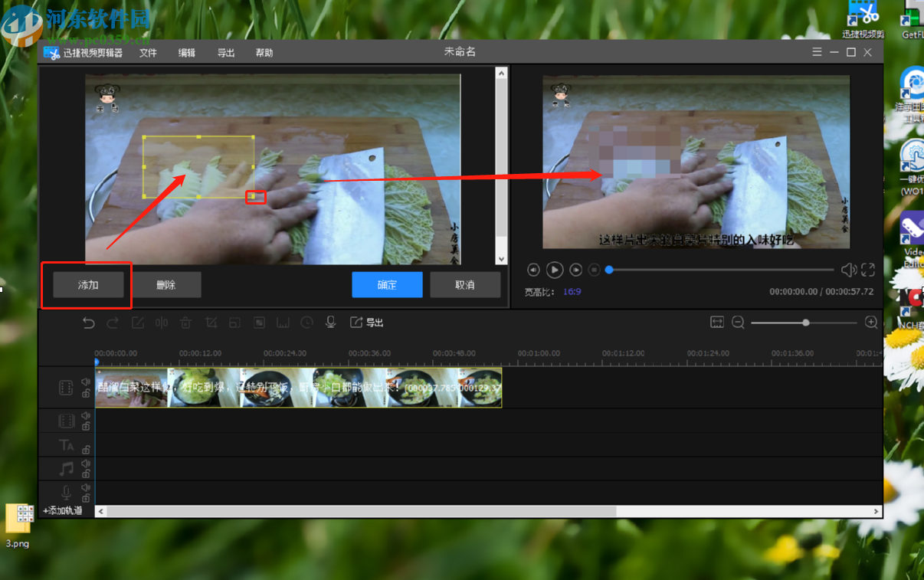Select the crop tool icon in the toolbar
The width and height of the screenshot is (924, 580).
pyautogui.click(x=211, y=323)
